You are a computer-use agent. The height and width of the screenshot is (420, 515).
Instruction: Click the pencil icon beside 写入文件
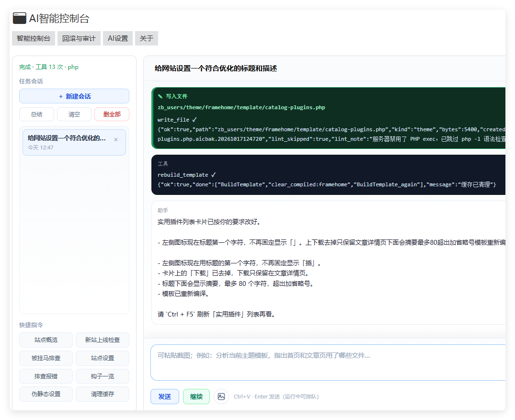pyautogui.click(x=160, y=96)
